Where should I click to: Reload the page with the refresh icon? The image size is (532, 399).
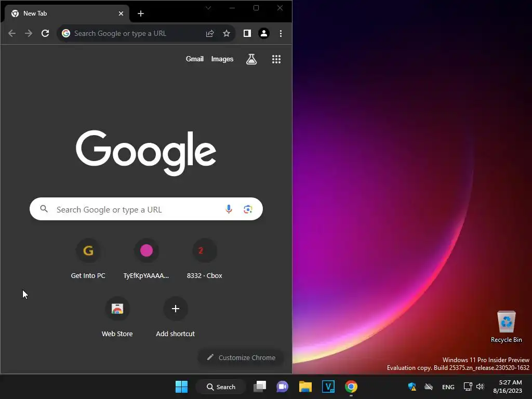(x=45, y=33)
